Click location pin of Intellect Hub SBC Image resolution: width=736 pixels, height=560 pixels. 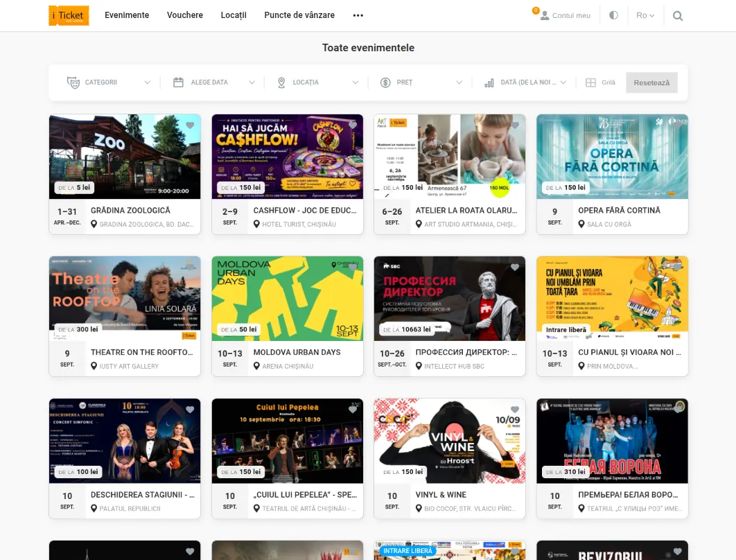pos(419,366)
